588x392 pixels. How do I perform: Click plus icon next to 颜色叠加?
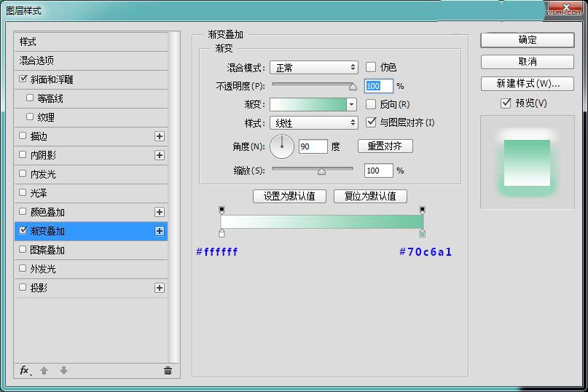click(x=160, y=212)
